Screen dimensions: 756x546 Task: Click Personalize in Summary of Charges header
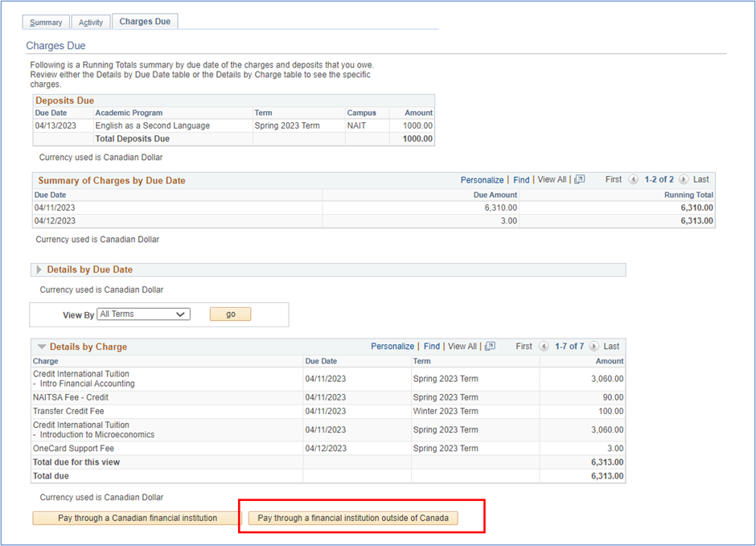(482, 180)
